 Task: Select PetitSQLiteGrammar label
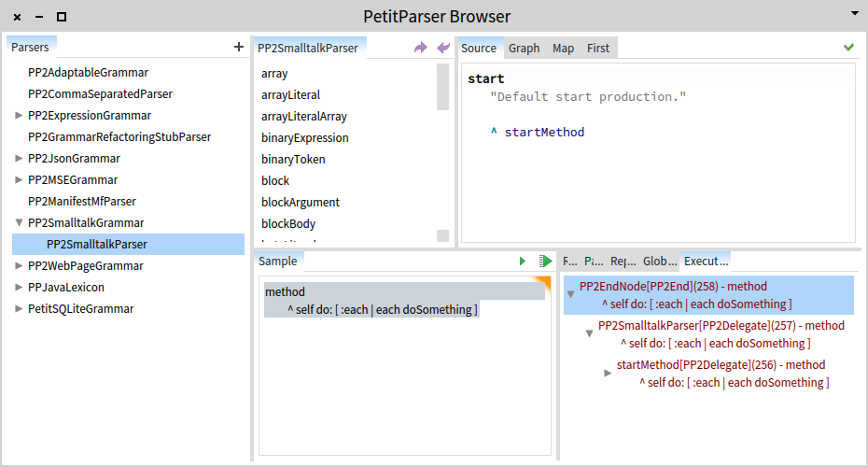pos(81,308)
